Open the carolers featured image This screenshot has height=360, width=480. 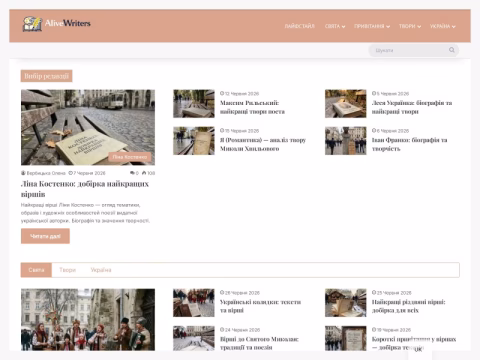click(88, 319)
